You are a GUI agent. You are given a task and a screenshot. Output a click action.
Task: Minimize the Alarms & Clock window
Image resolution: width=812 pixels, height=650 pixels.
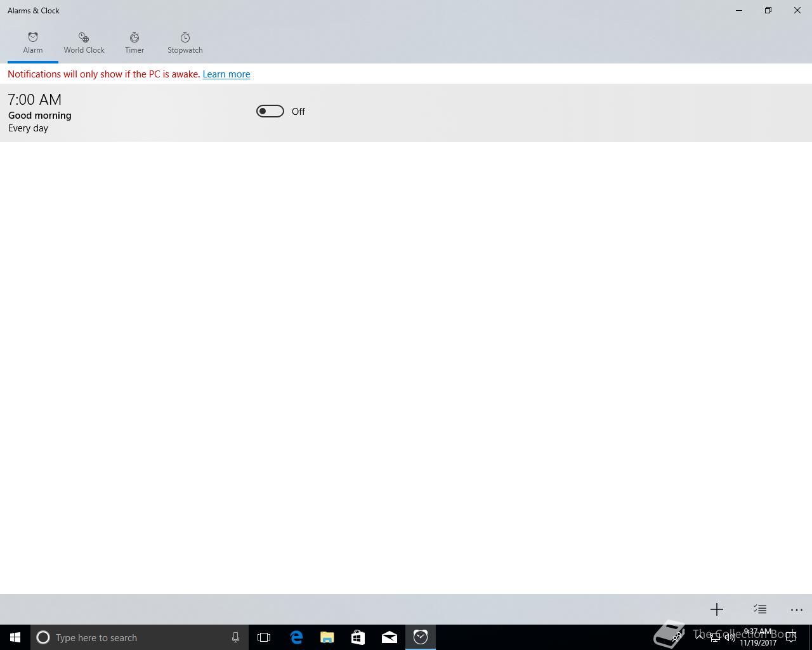(739, 10)
